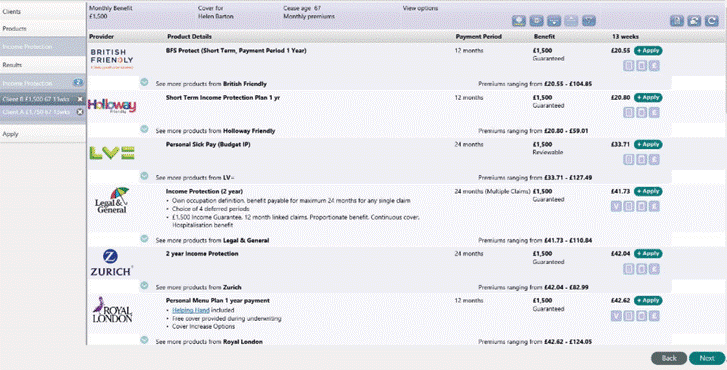The height and width of the screenshot is (370, 727).
Task: Open the Helping Hand link
Action: pyautogui.click(x=191, y=310)
